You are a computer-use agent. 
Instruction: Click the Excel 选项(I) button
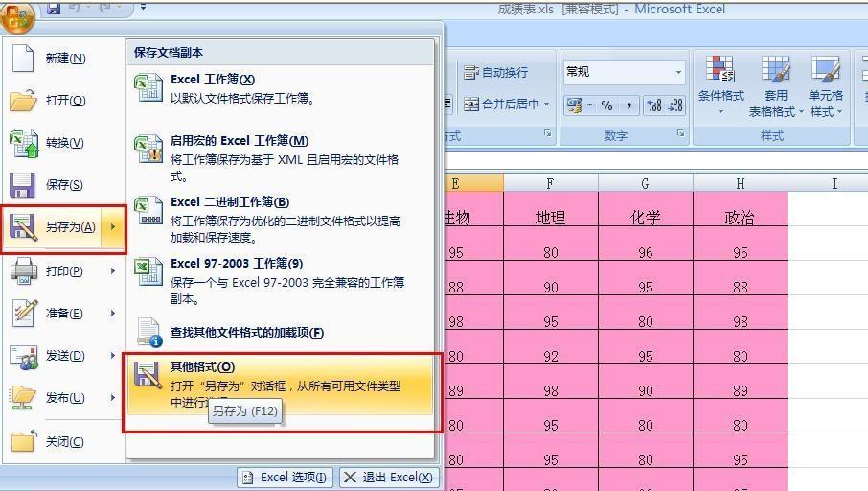[286, 478]
